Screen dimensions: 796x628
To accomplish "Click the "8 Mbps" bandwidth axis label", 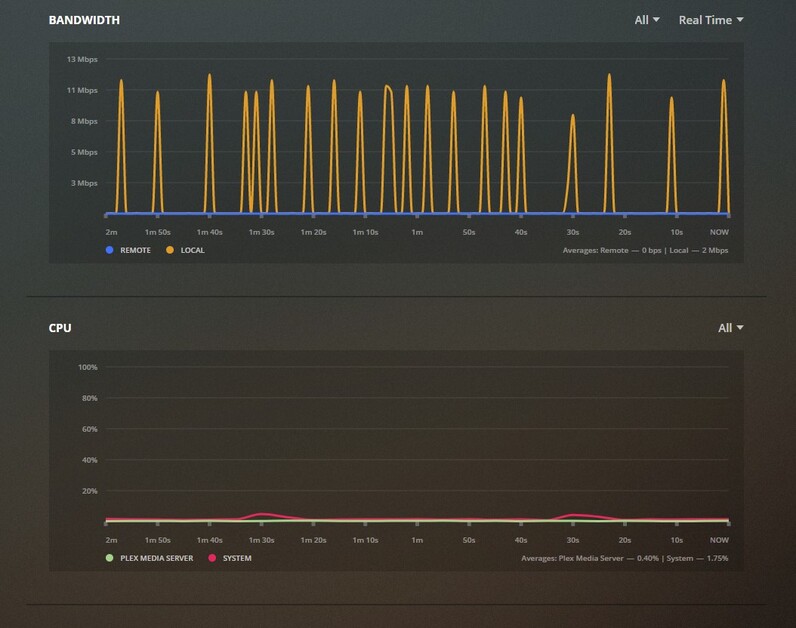I will [x=84, y=121].
